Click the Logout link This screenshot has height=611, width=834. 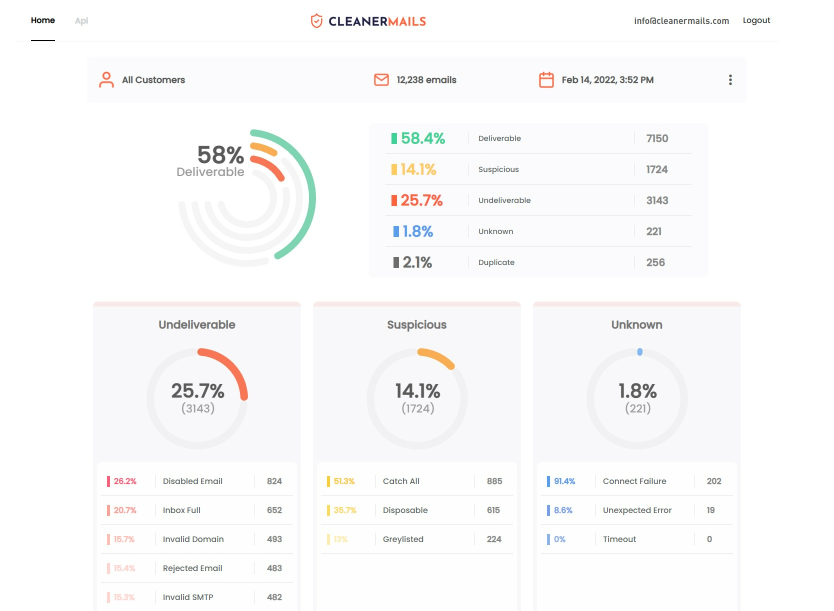pos(756,20)
